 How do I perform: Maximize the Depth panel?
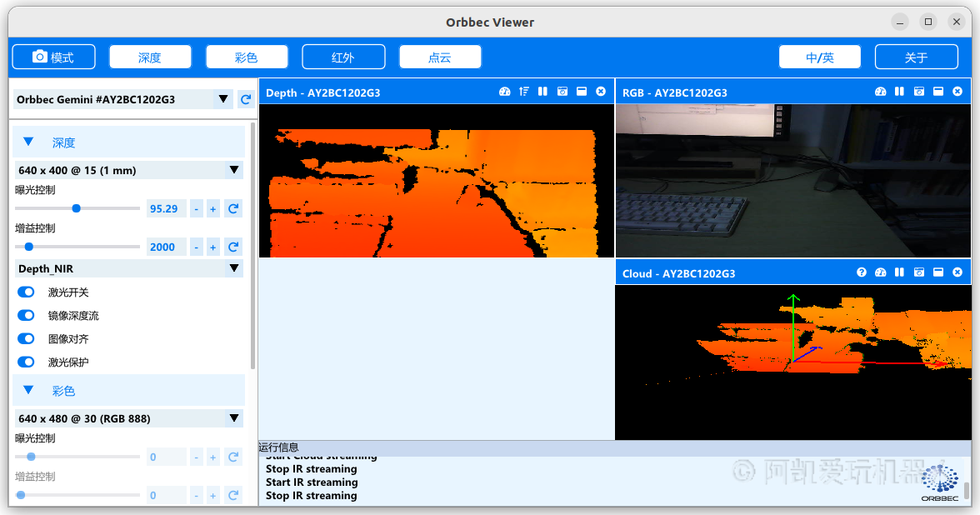pos(582,92)
